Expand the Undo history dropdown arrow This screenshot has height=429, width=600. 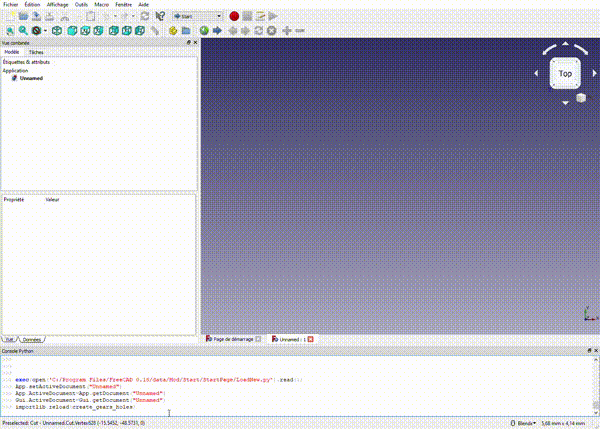[115, 16]
